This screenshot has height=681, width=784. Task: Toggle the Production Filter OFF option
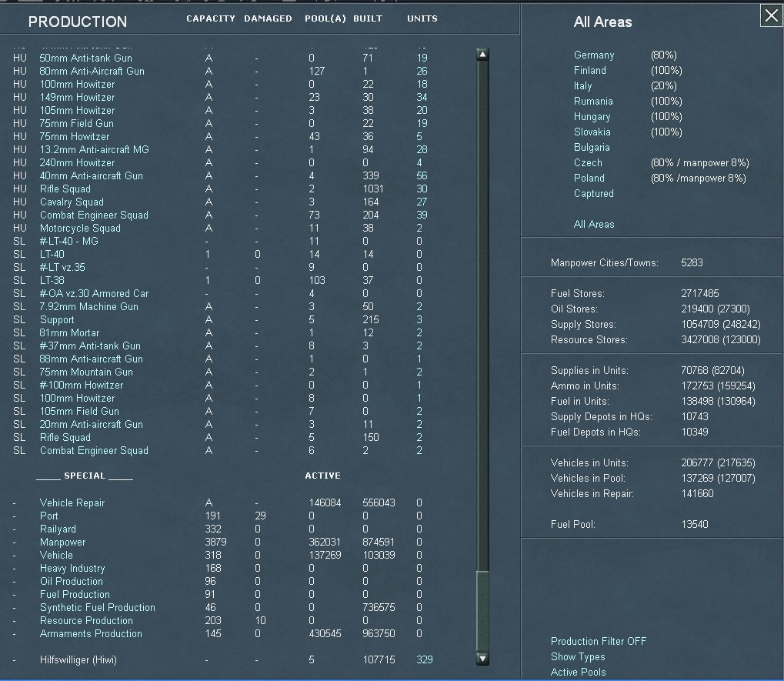(x=598, y=641)
